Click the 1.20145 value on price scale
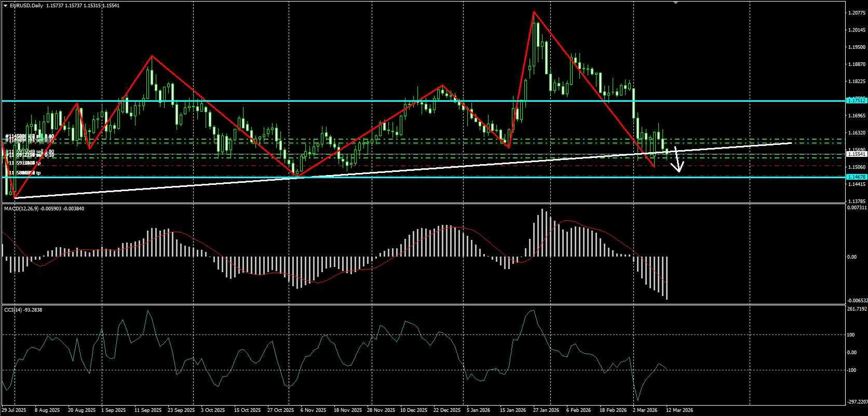The width and height of the screenshot is (868, 416). [856, 30]
